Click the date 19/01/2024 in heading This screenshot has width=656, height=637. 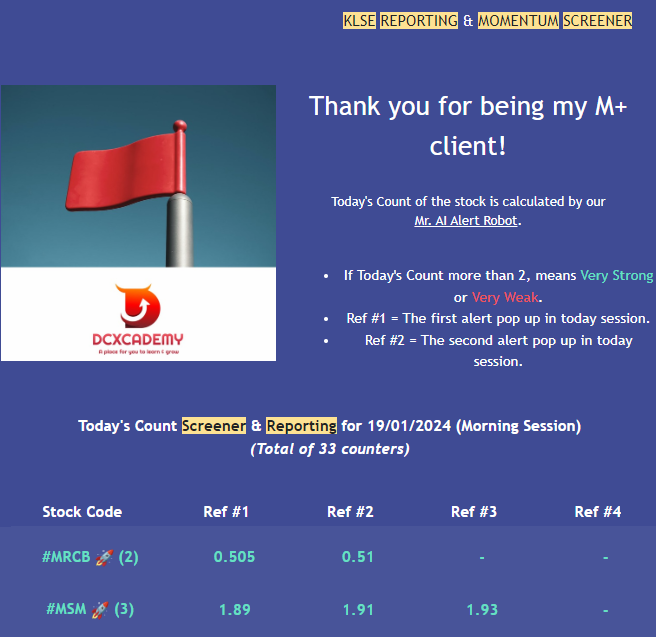pyautogui.click(x=409, y=426)
